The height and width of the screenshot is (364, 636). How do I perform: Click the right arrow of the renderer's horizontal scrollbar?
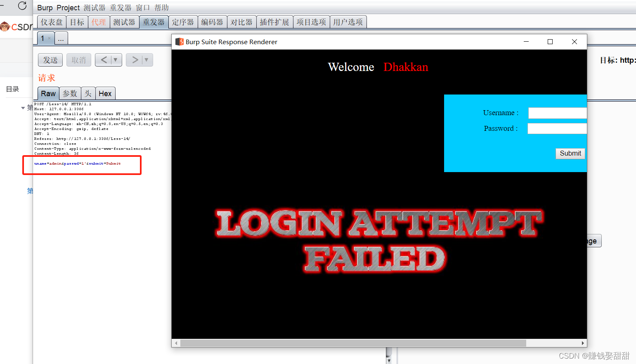[582, 343]
